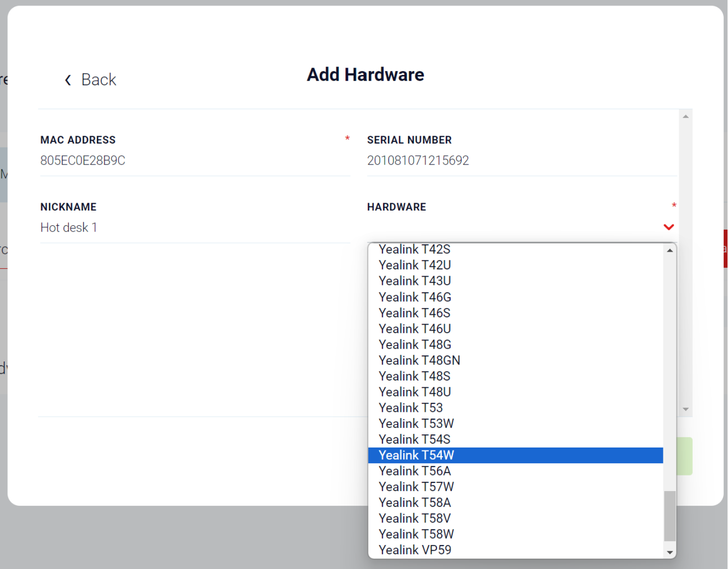The height and width of the screenshot is (569, 728).
Task: Select Yealink T42U from hardware list
Action: [515, 265]
